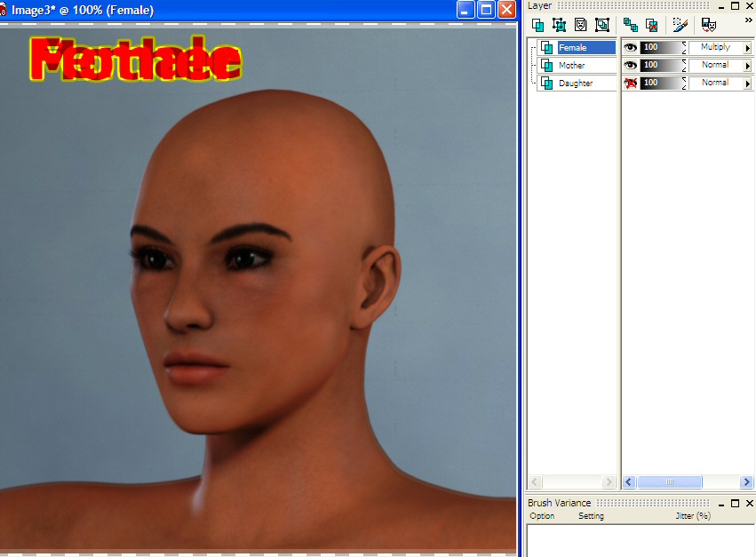
Task: Click the Setting column header
Action: tap(591, 516)
